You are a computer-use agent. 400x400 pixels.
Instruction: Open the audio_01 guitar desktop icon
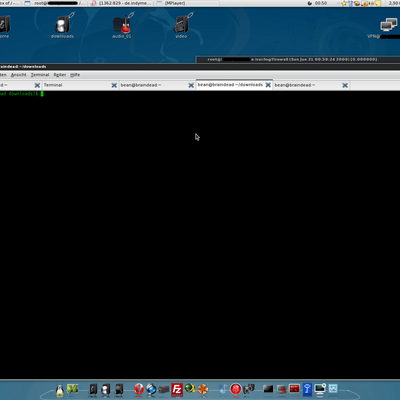click(x=122, y=26)
